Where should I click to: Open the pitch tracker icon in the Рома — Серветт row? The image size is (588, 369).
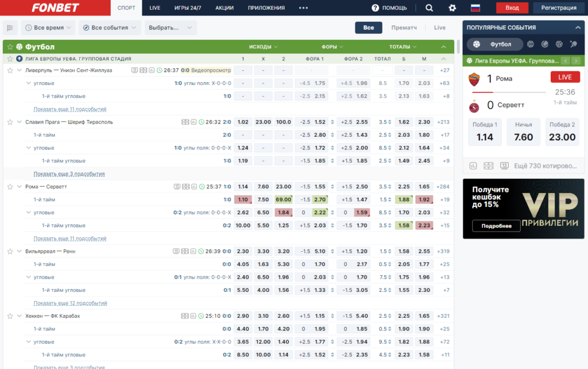(x=185, y=187)
